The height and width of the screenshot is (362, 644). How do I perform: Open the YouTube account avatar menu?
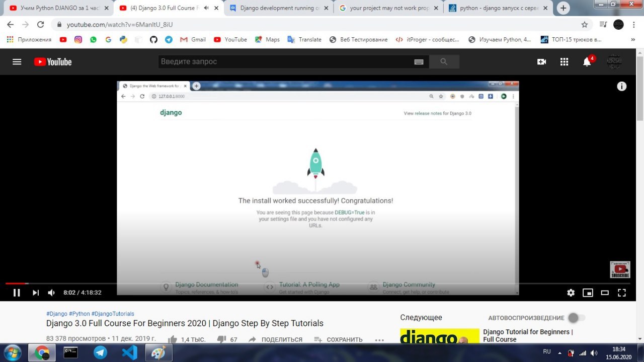[614, 61]
